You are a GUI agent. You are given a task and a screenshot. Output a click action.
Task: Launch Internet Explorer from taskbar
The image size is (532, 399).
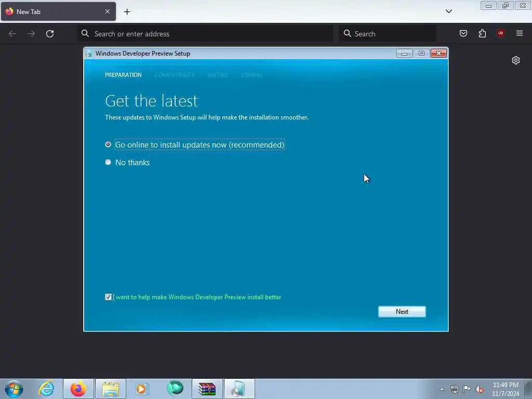click(46, 389)
